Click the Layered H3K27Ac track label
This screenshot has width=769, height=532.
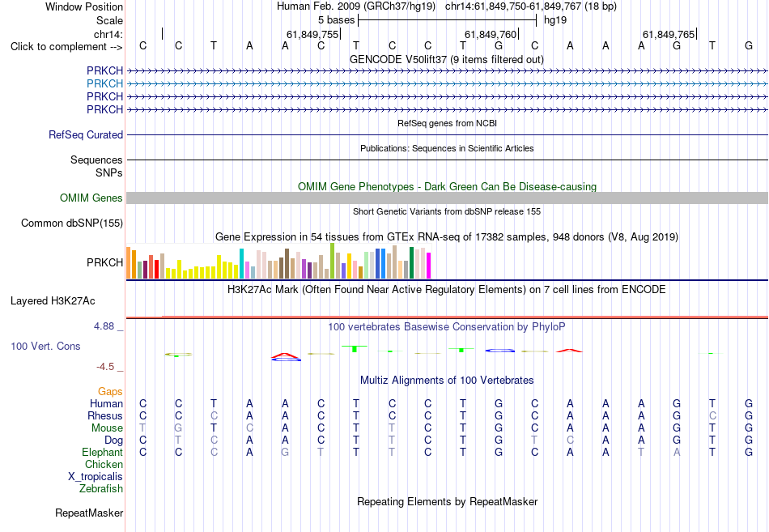coord(53,301)
